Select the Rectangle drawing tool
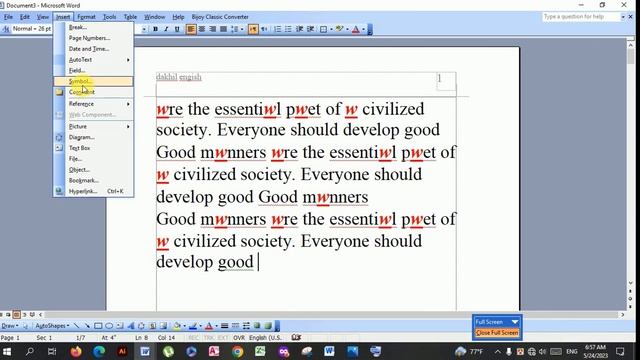This screenshot has height=360, width=640. click(x=98, y=326)
